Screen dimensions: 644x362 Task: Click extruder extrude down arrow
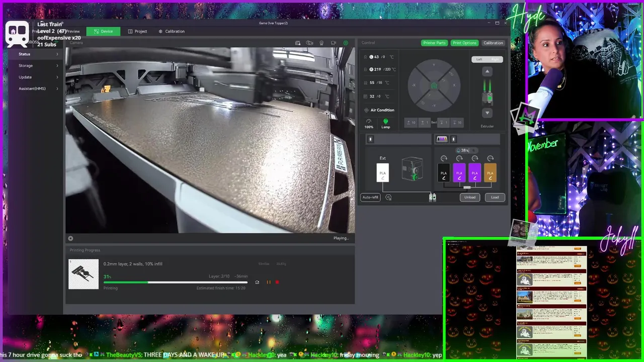487,113
